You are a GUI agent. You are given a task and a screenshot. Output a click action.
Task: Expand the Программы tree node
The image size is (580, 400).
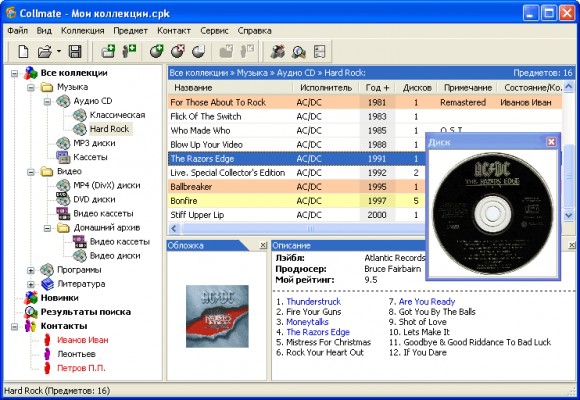click(x=31, y=270)
